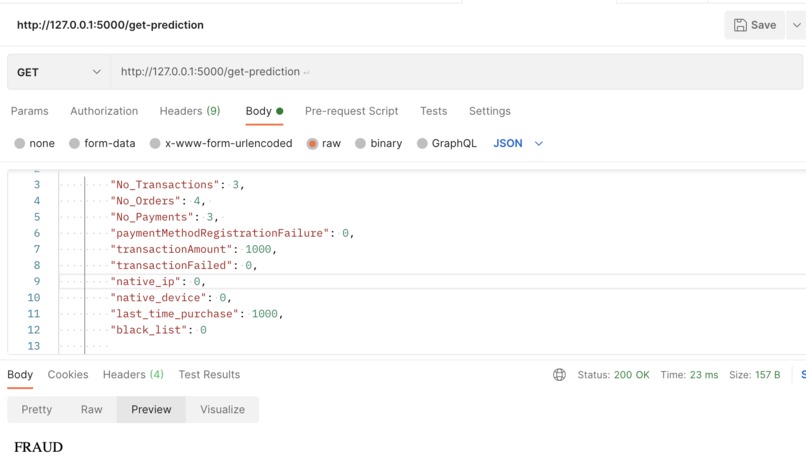Open the Pre-request Script tab

(x=352, y=111)
